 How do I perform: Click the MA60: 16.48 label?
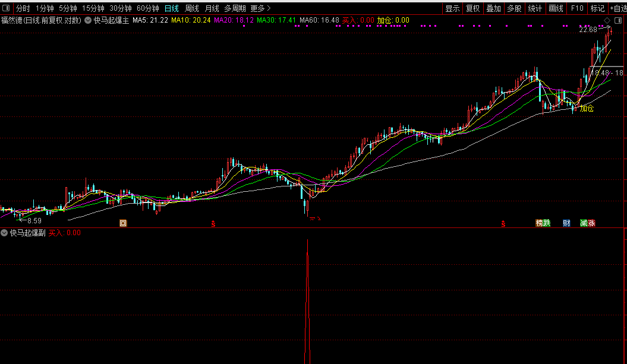click(319, 20)
